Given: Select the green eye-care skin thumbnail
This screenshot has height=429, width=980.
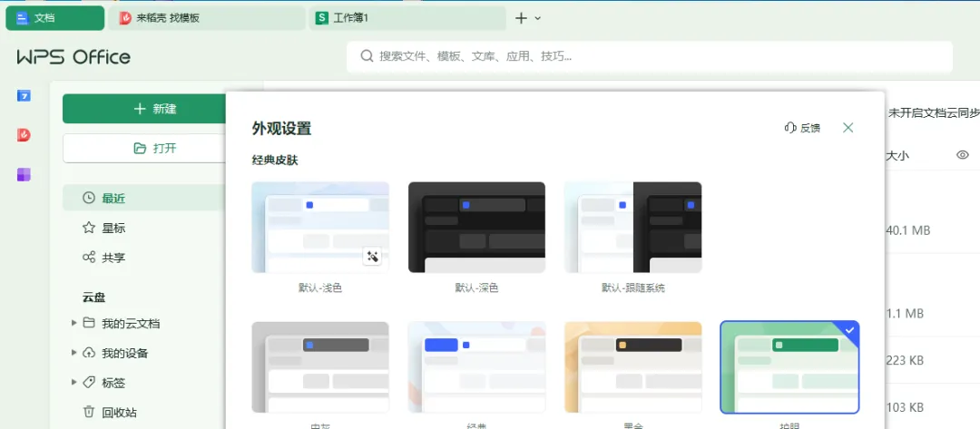Looking at the screenshot, I should (x=789, y=367).
